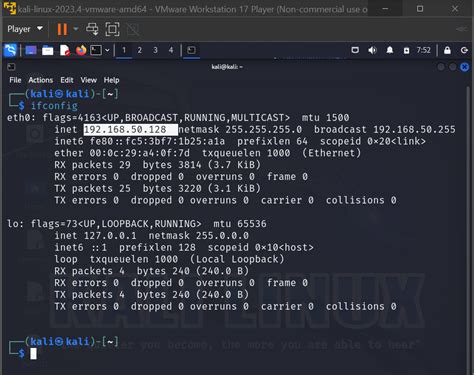Enter full screen mode icon
Screen dimensions: 474x375
112,29
